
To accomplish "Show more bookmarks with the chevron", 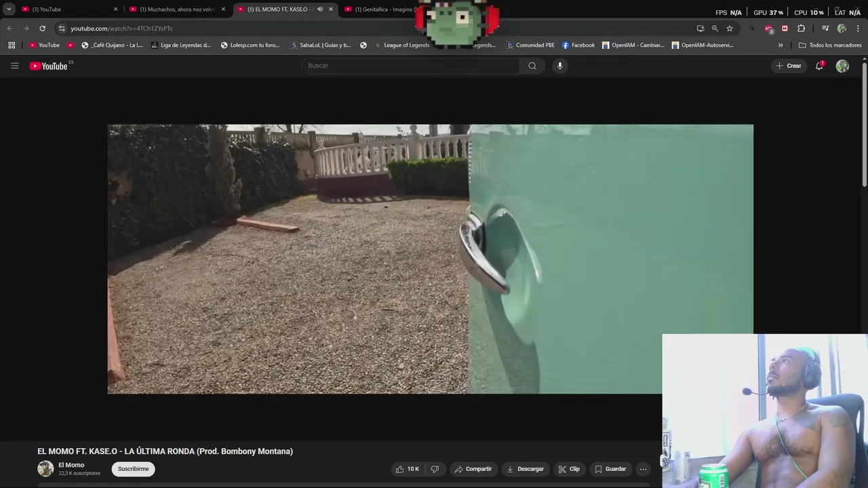I will tap(781, 45).
